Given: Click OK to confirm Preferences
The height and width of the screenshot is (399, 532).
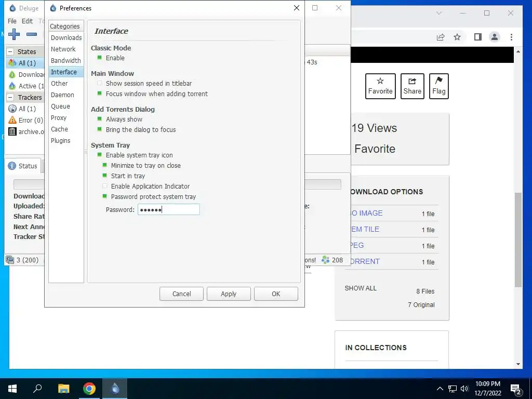Looking at the screenshot, I should 276,294.
